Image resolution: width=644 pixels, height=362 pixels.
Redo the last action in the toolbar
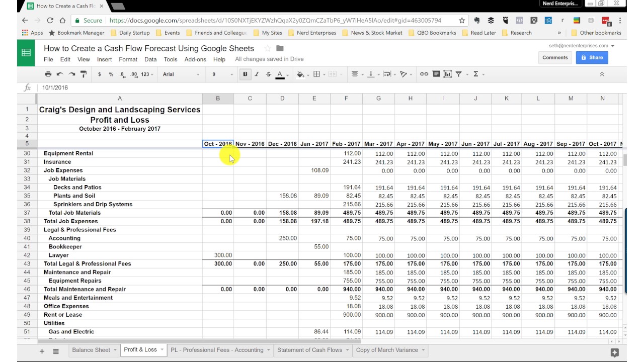72,74
